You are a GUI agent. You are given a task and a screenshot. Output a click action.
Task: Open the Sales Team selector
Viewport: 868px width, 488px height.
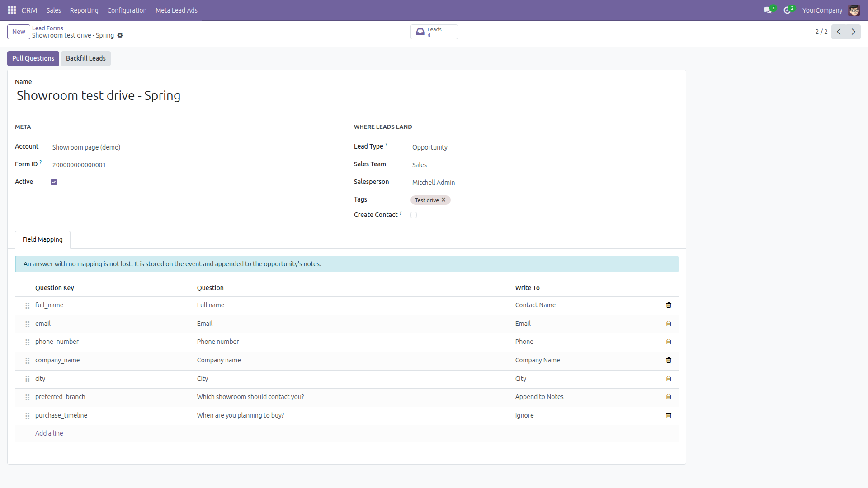pyautogui.click(x=545, y=165)
